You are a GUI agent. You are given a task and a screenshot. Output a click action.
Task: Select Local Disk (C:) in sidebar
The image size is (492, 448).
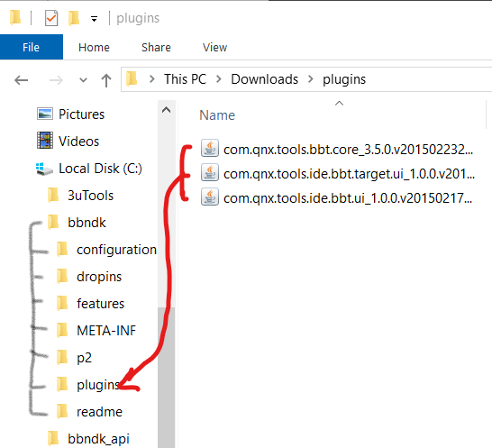[100, 169]
